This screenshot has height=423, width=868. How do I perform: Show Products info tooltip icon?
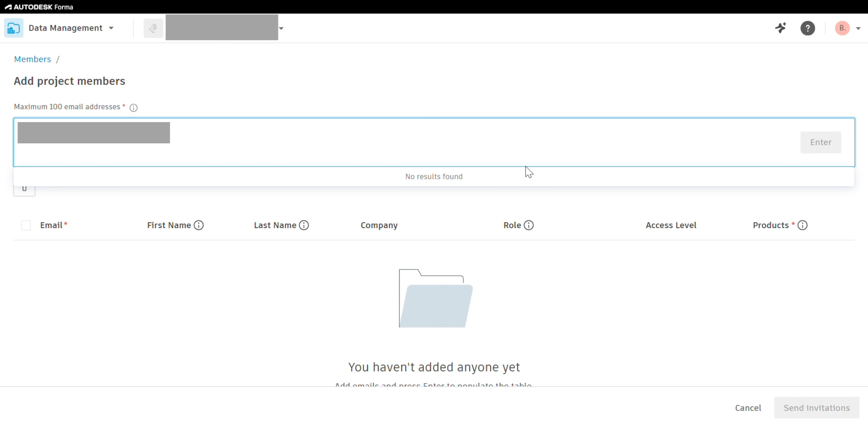pyautogui.click(x=802, y=225)
